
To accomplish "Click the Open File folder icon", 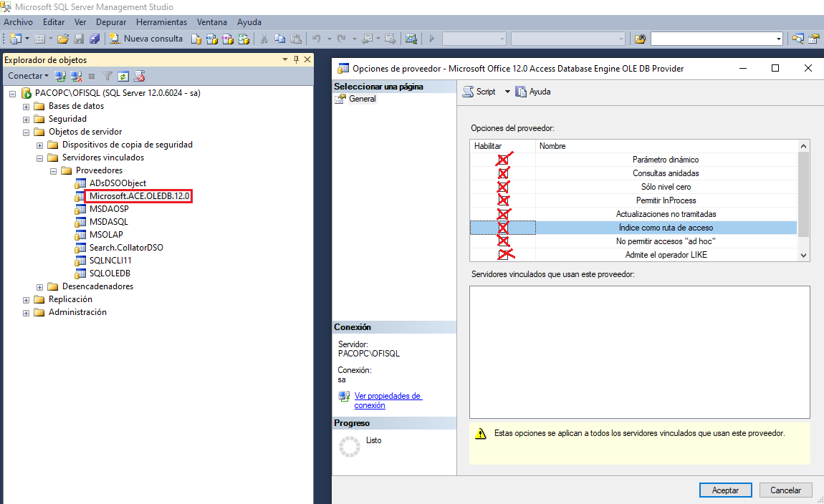I will tap(63, 39).
